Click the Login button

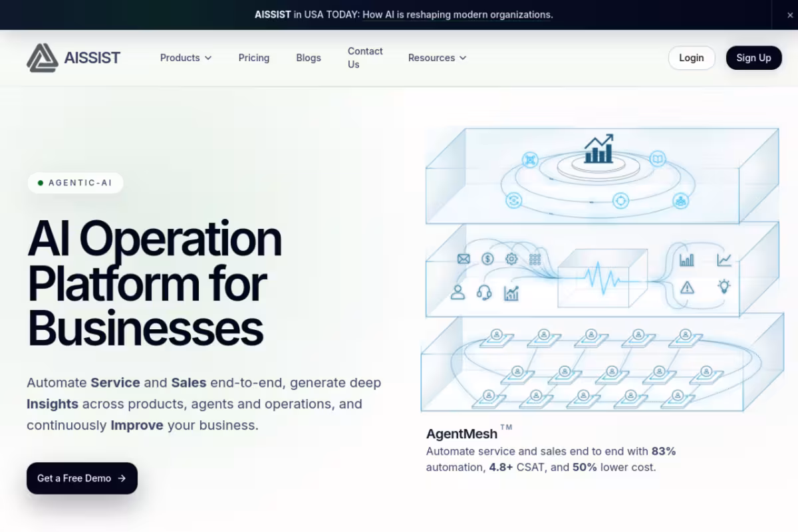click(692, 58)
